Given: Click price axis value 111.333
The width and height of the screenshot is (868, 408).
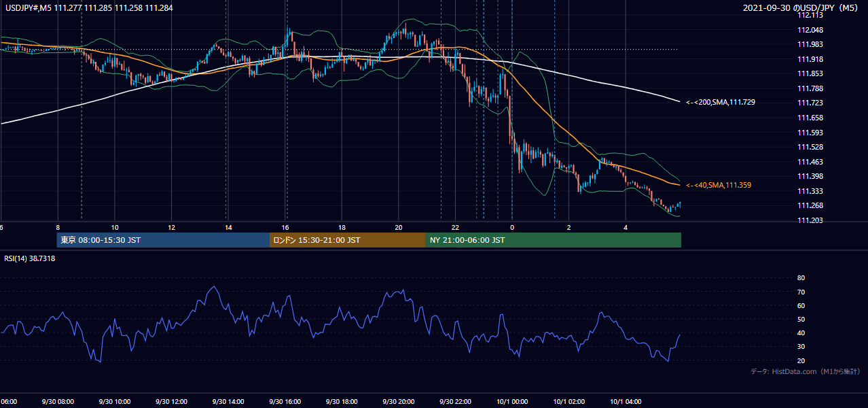Looking at the screenshot, I should point(811,191).
